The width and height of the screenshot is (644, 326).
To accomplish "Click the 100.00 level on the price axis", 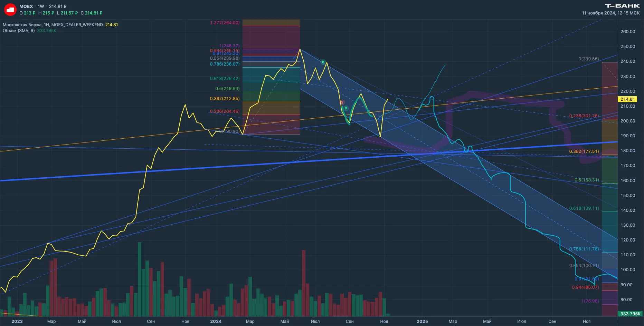I will [628, 270].
